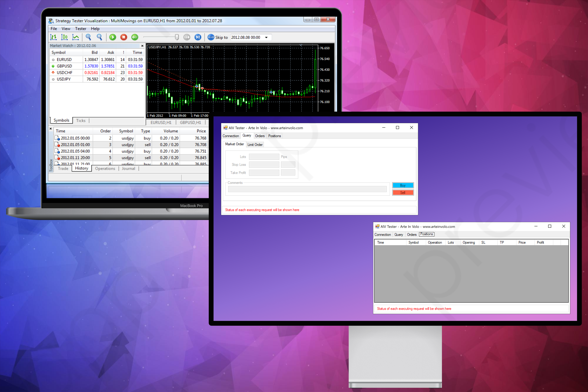The width and height of the screenshot is (588, 392).
Task: Click the green rewind/slow down icon
Action: [135, 37]
